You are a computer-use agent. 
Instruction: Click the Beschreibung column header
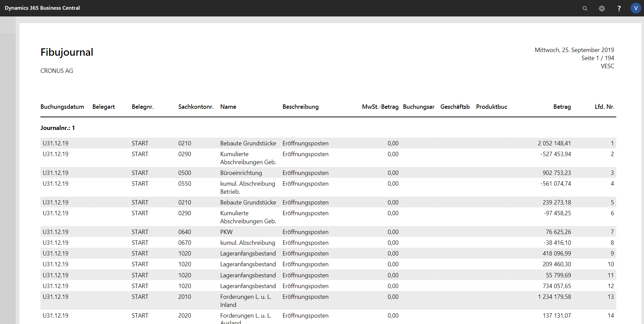301,107
